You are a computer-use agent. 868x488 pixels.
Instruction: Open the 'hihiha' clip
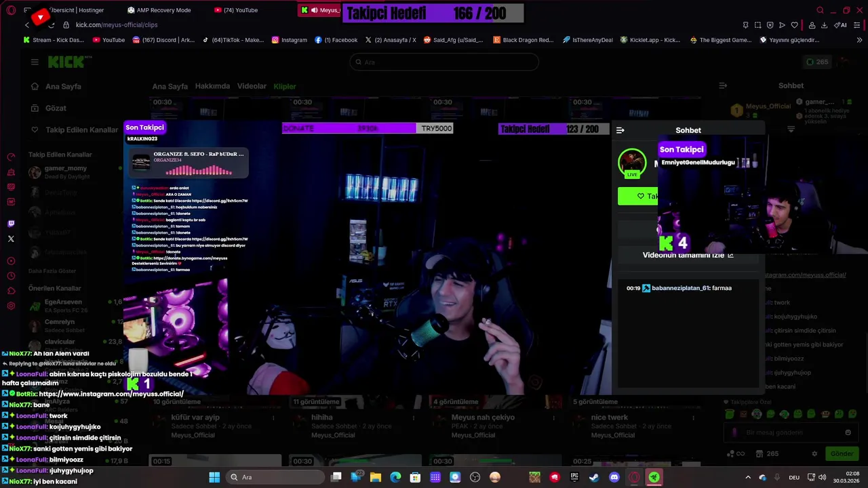pyautogui.click(x=321, y=418)
